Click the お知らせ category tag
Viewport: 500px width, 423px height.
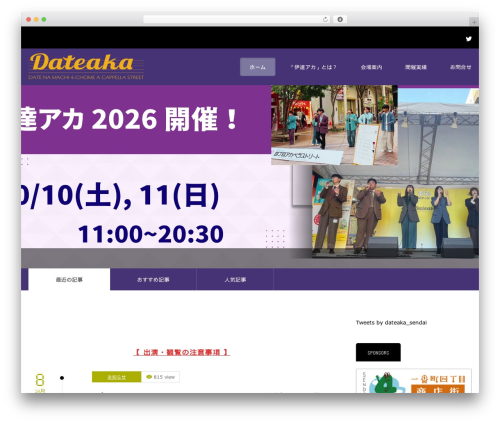click(116, 377)
